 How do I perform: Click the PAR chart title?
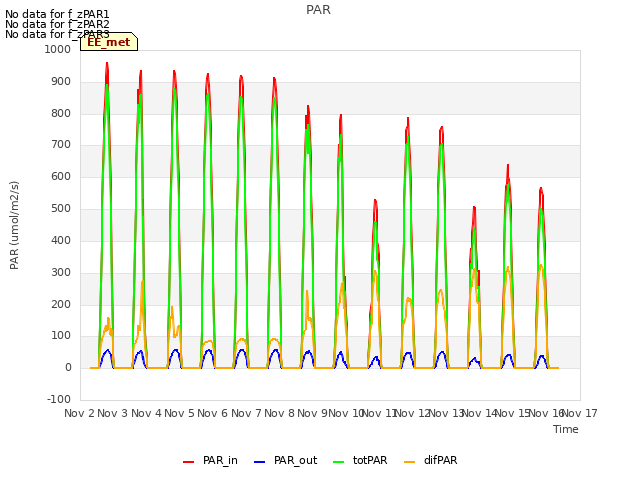pos(318,10)
